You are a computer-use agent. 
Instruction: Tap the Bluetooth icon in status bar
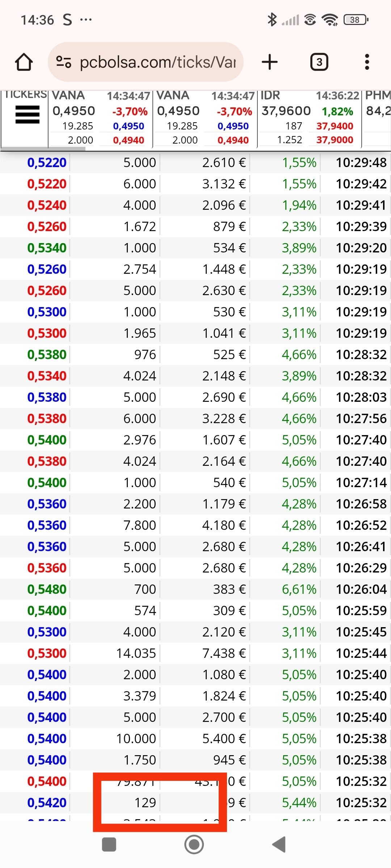pyautogui.click(x=272, y=20)
